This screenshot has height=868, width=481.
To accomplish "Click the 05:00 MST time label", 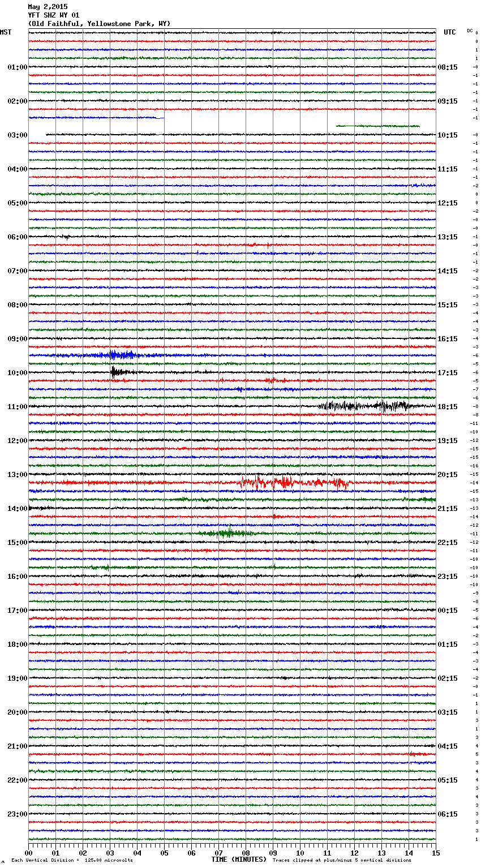I will tap(18, 203).
